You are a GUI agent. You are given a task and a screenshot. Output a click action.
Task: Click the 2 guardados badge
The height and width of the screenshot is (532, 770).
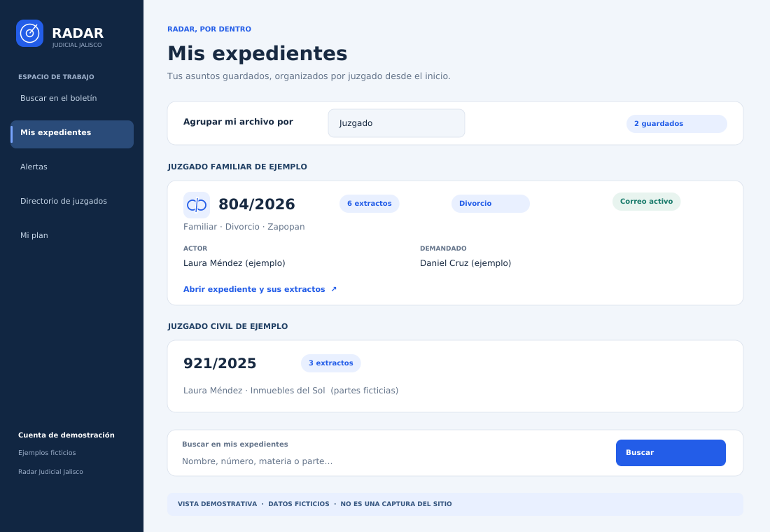click(677, 124)
